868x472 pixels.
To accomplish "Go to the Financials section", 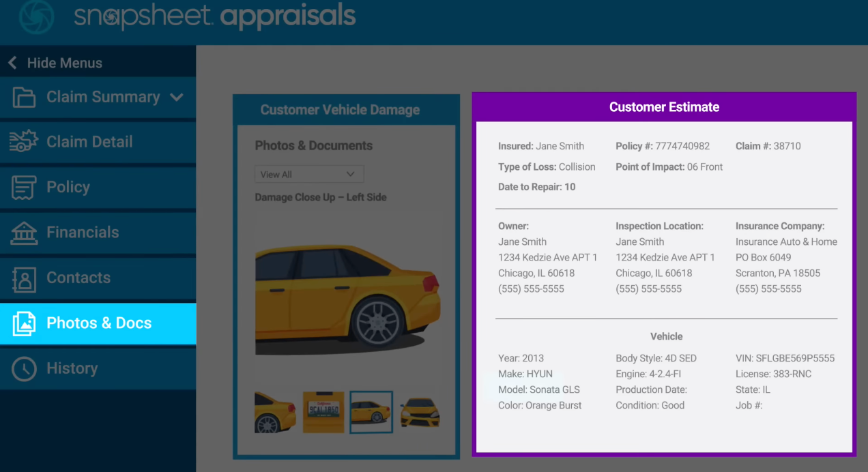I will pos(83,233).
